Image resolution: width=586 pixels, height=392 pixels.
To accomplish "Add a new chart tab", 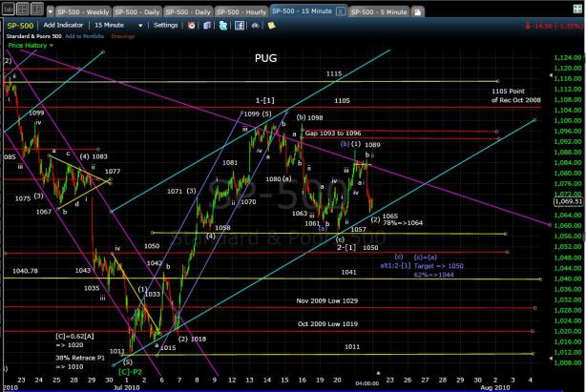I will point(417,12).
